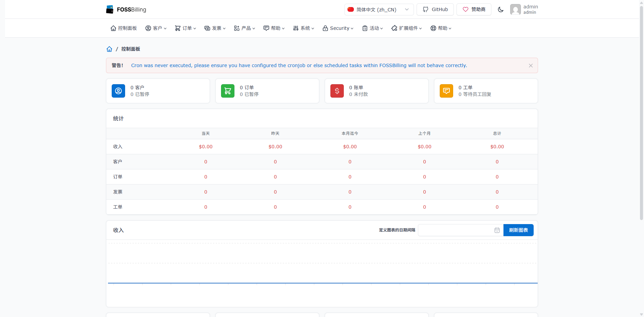Viewport: 644px width, 317px height.
Task: Click the breadcrumb home icon
Action: click(x=109, y=49)
